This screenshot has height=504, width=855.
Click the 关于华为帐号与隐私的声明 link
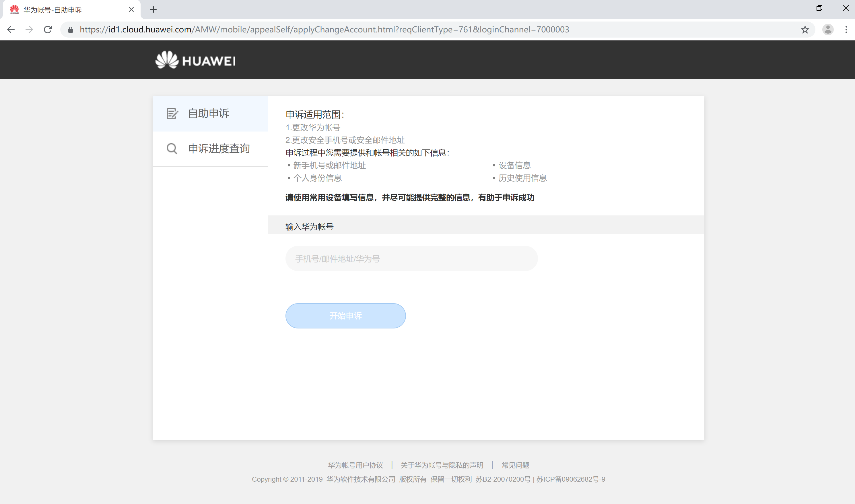coord(442,465)
